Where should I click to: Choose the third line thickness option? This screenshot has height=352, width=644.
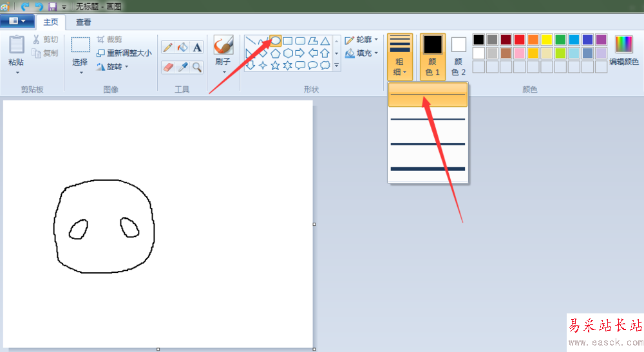click(x=428, y=144)
